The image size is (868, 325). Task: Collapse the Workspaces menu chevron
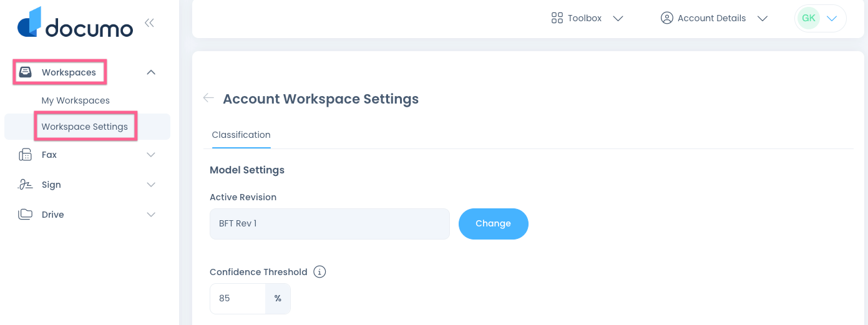pyautogui.click(x=150, y=72)
